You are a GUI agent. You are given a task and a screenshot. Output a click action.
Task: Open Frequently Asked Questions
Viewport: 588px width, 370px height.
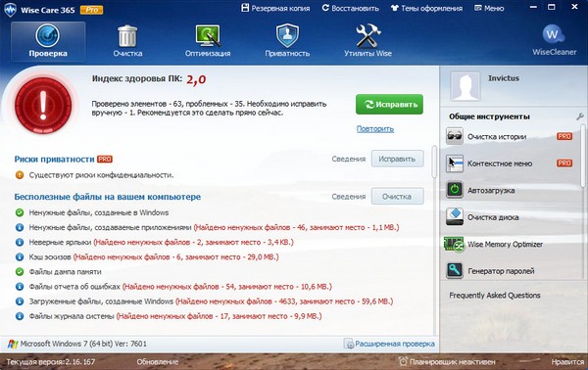[495, 296]
